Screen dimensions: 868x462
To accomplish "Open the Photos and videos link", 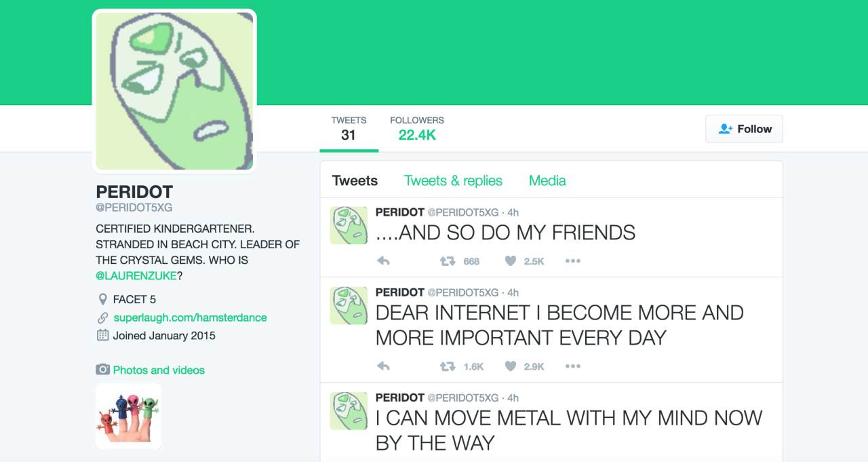I will pyautogui.click(x=159, y=370).
